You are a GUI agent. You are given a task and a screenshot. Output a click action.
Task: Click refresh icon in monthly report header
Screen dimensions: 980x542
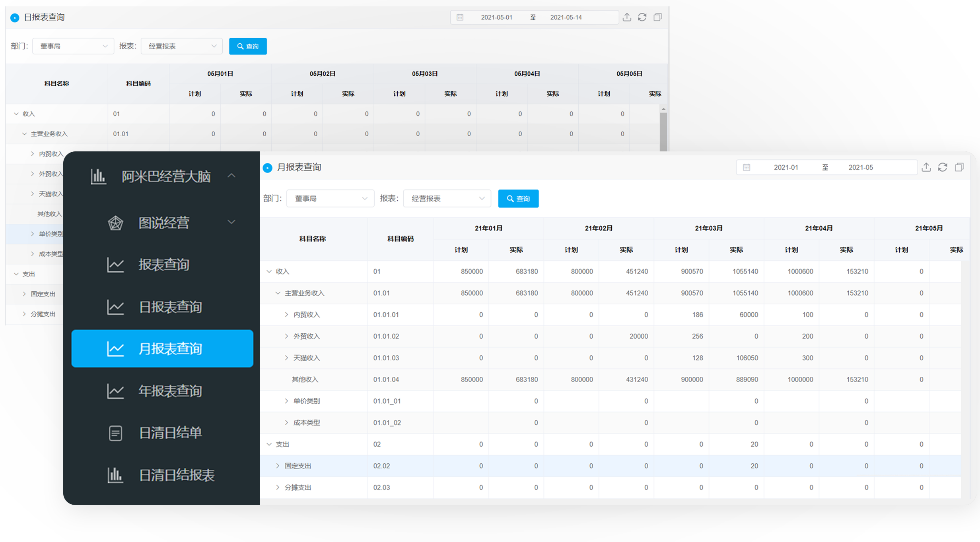943,167
